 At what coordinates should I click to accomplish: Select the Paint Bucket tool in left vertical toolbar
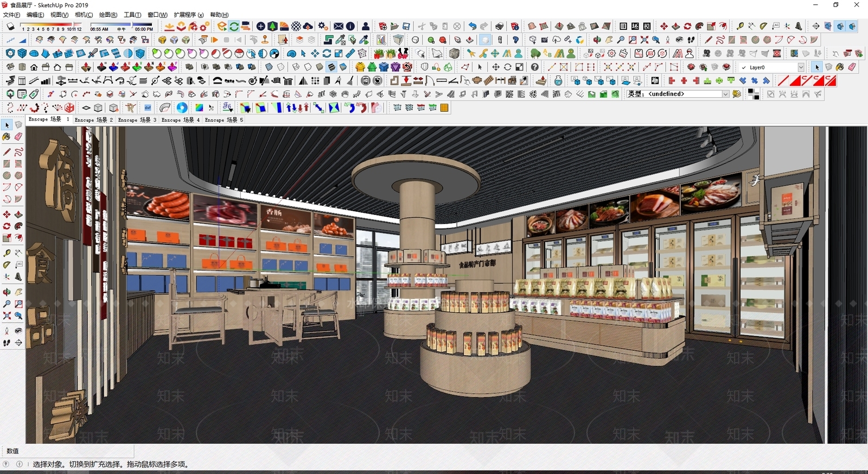point(7,136)
